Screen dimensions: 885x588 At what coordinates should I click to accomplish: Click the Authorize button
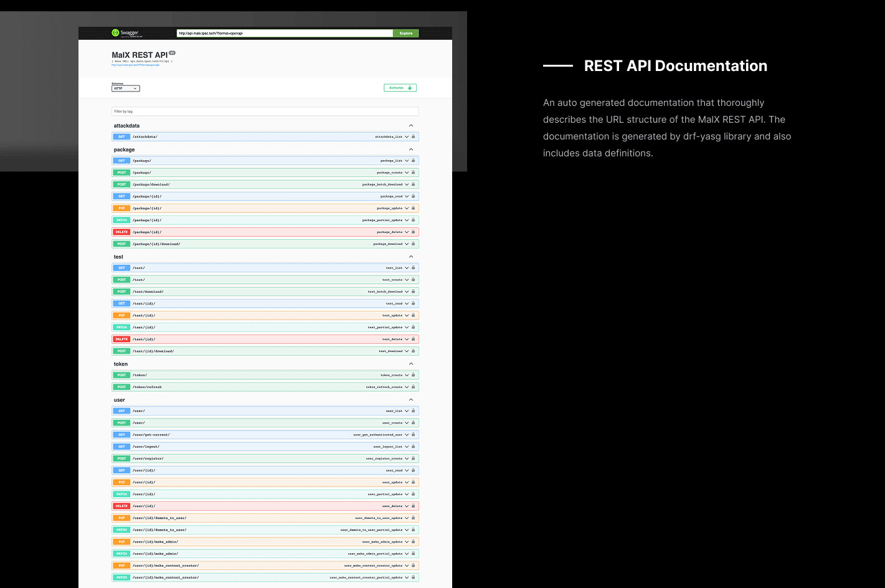[400, 88]
